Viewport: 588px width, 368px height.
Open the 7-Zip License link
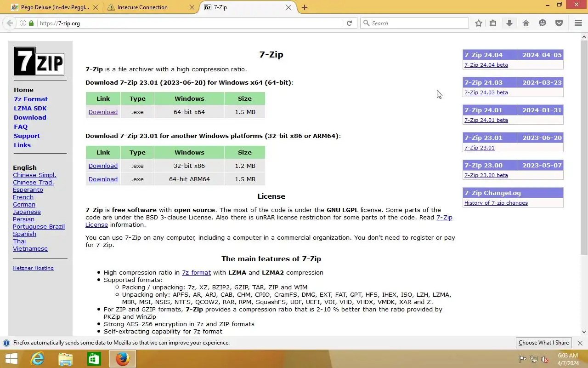click(444, 217)
